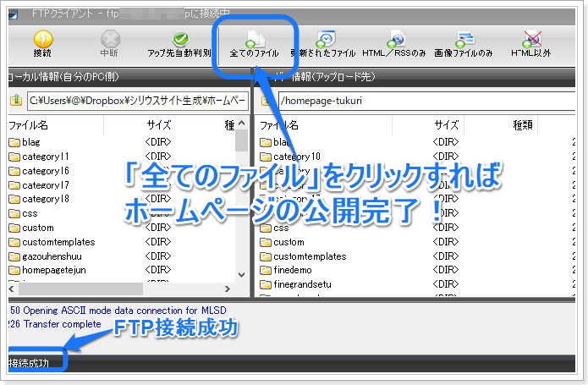This screenshot has width=588, height=385.
Task: Click local vertical scrollbar thumb
Action: (x=242, y=140)
